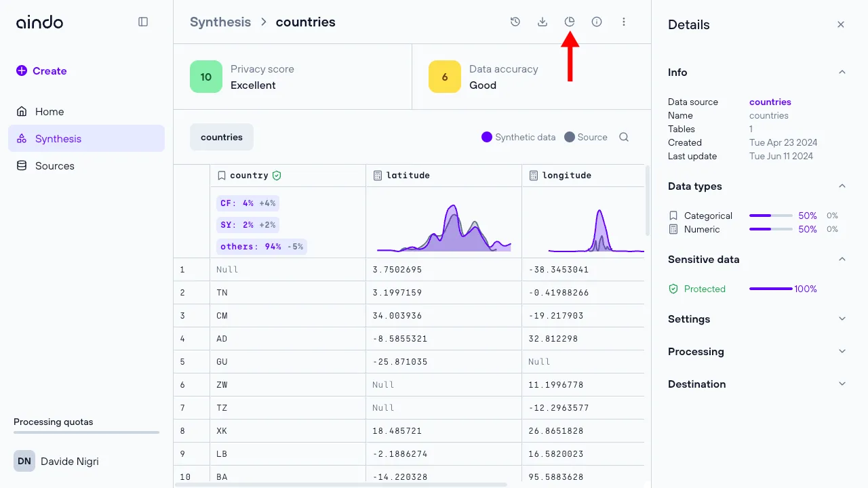Toggle the Source legend
The width and height of the screenshot is (868, 488).
(x=586, y=137)
